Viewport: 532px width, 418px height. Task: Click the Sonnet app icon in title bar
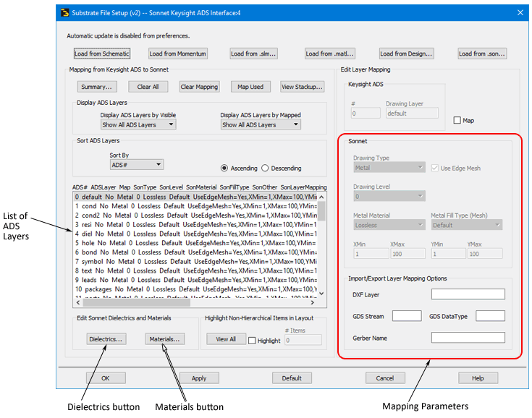point(64,13)
